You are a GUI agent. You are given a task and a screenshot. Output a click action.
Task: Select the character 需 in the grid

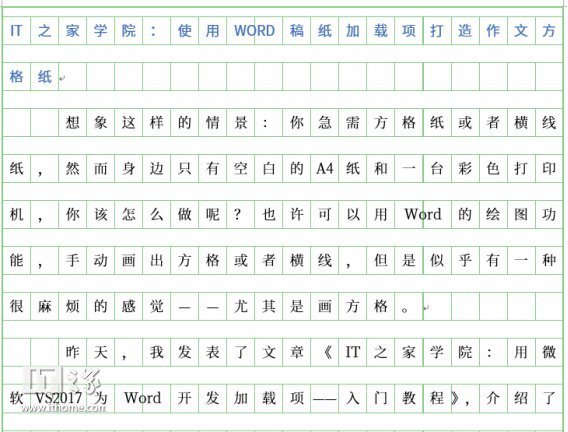352,122
